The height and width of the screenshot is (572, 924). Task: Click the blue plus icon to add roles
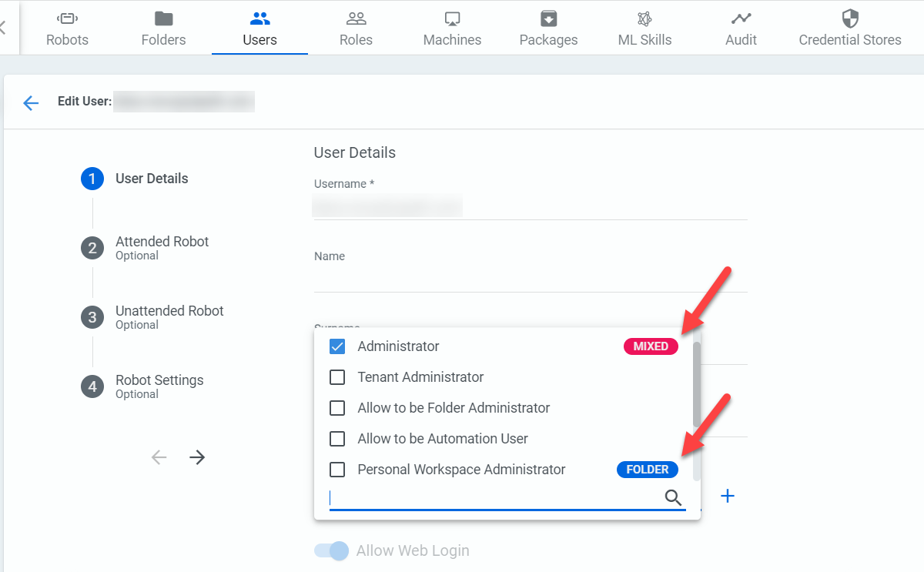pyautogui.click(x=728, y=496)
